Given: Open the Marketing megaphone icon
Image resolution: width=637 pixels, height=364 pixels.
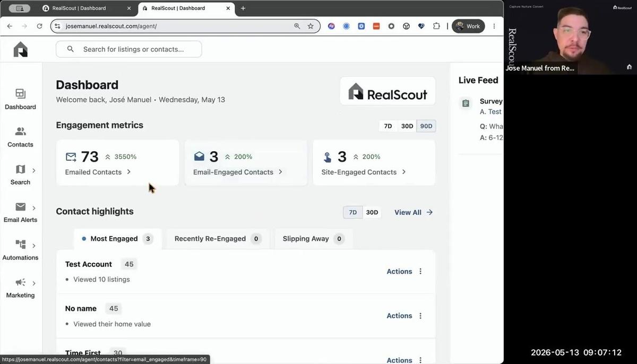Looking at the screenshot, I should (x=20, y=282).
